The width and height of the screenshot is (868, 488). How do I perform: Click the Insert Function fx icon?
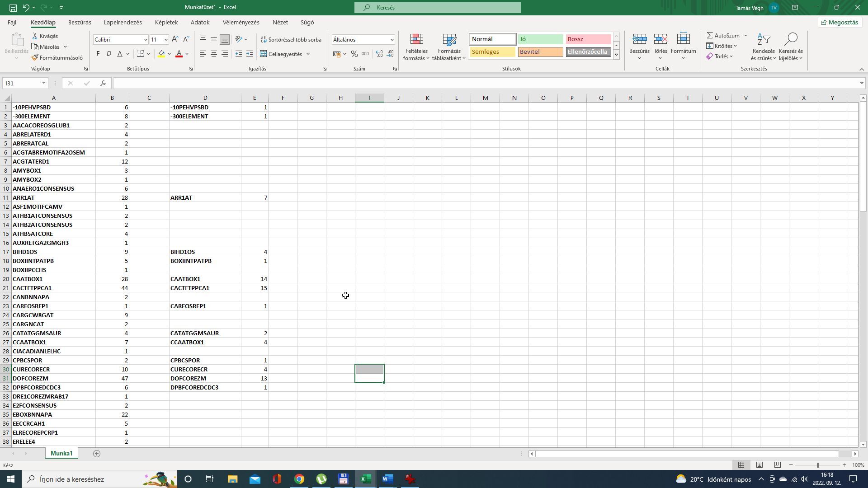click(x=103, y=83)
